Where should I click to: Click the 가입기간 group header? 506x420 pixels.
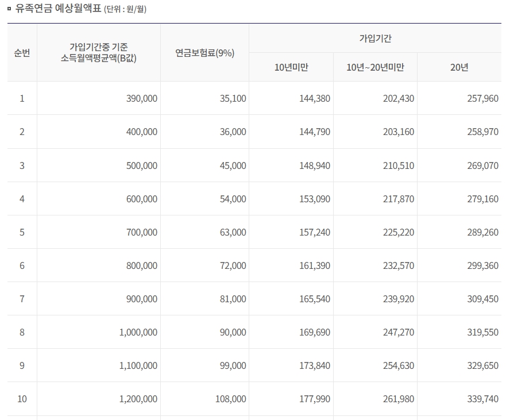point(375,38)
